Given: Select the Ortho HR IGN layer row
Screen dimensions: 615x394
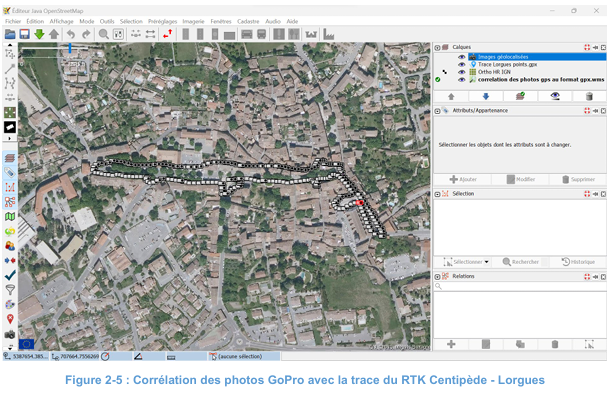Looking at the screenshot, I should click(537, 72).
